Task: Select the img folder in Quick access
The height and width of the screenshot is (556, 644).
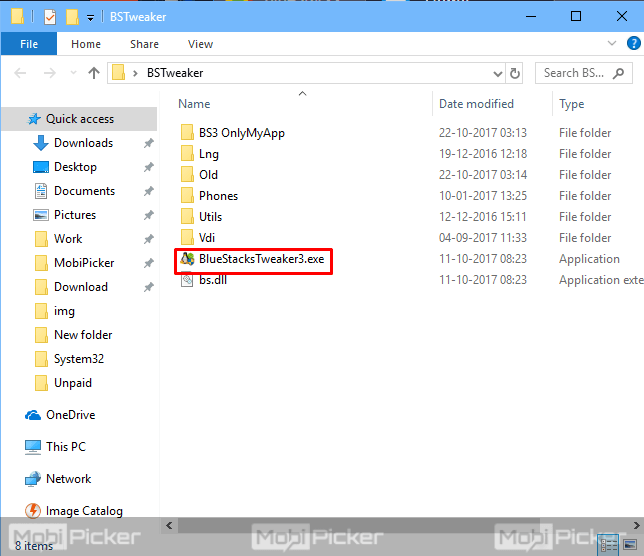Action: 55,311
